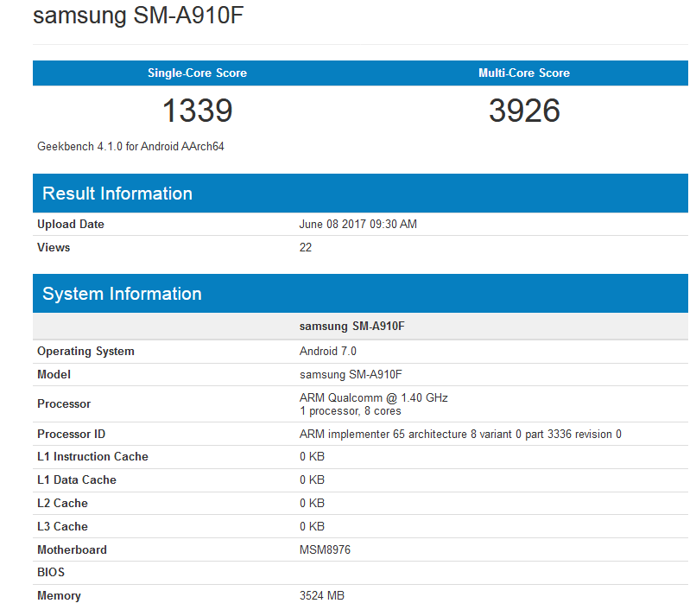The height and width of the screenshot is (616, 696).
Task: Click the Operating System label
Action: [x=85, y=352]
